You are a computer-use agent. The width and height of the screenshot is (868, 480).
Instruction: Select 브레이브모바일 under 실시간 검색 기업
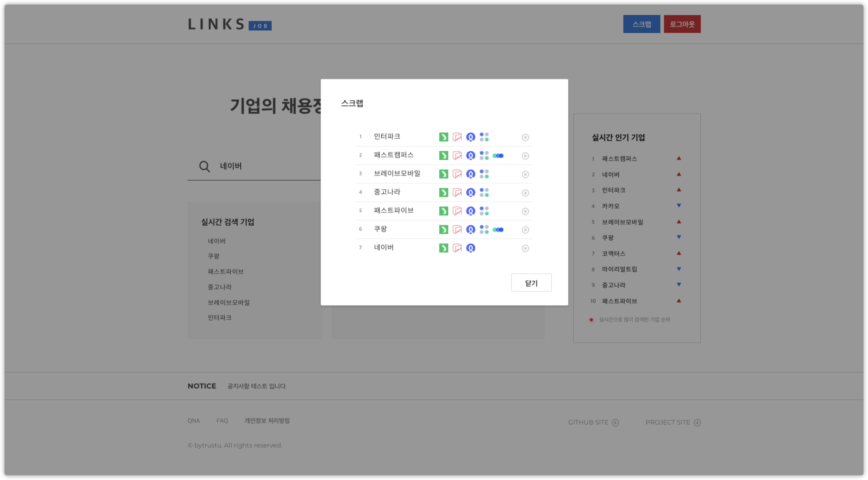pyautogui.click(x=228, y=302)
